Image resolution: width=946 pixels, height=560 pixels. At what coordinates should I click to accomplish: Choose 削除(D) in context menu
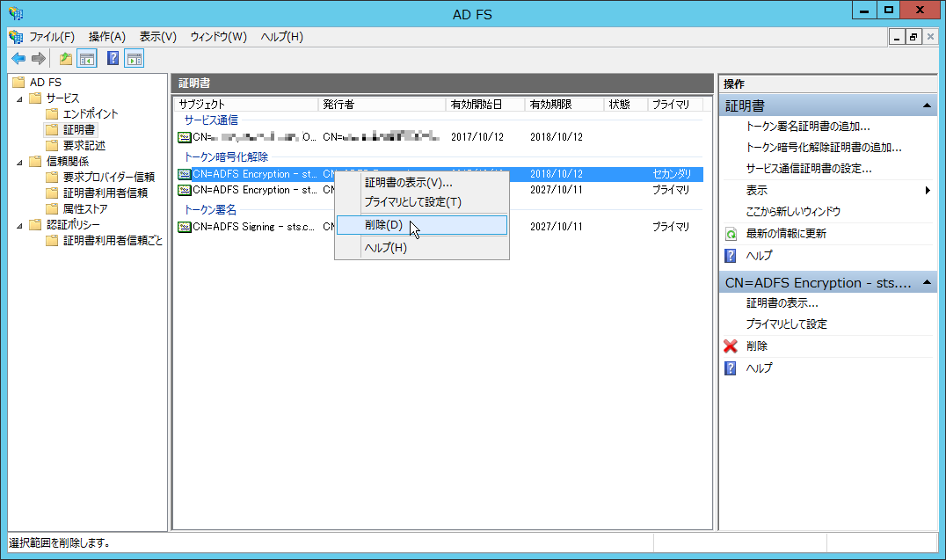(422, 225)
